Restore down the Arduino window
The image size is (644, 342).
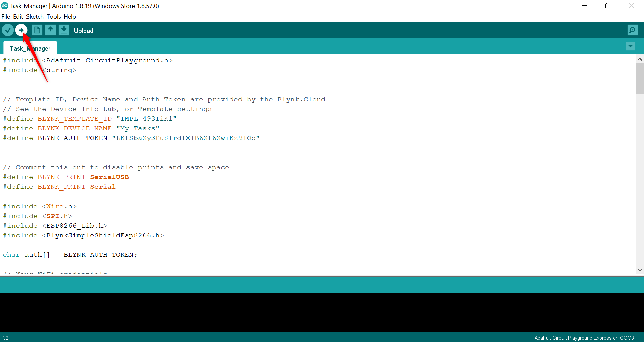(x=608, y=6)
